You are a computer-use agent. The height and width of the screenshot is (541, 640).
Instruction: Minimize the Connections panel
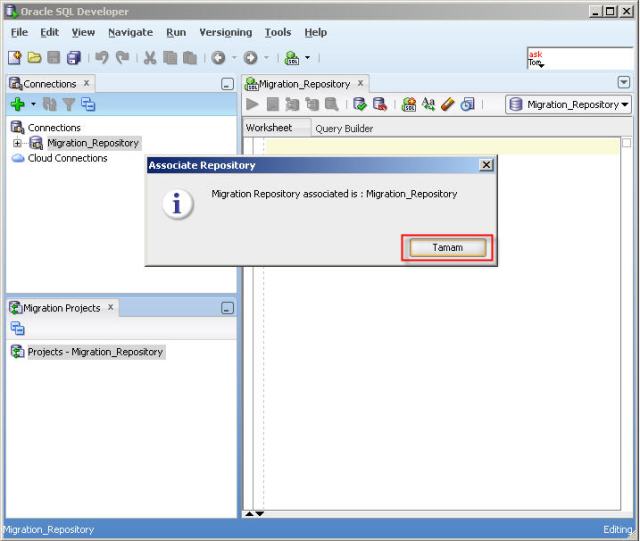point(227,85)
